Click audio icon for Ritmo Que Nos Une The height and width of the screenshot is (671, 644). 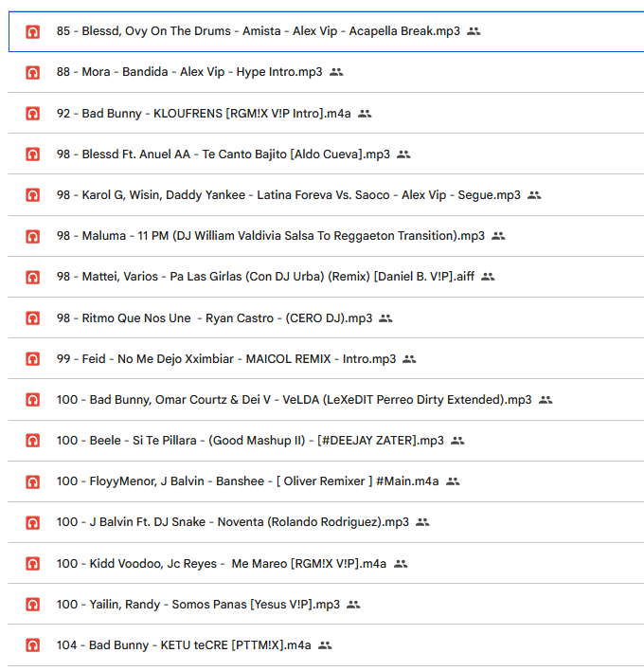(x=33, y=317)
